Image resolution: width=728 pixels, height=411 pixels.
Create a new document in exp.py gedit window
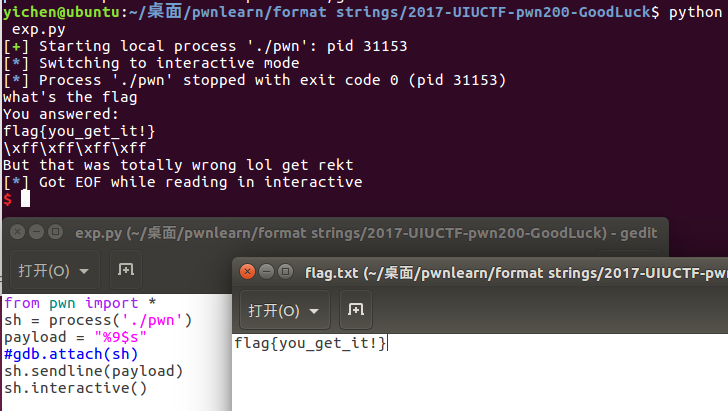tap(126, 270)
